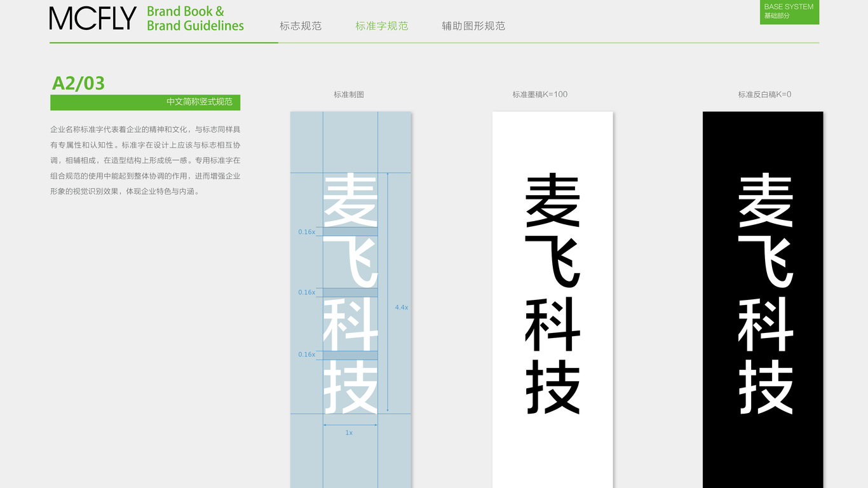
Task: Click the 0.16x label between 科 and 技
Action: [x=306, y=355]
